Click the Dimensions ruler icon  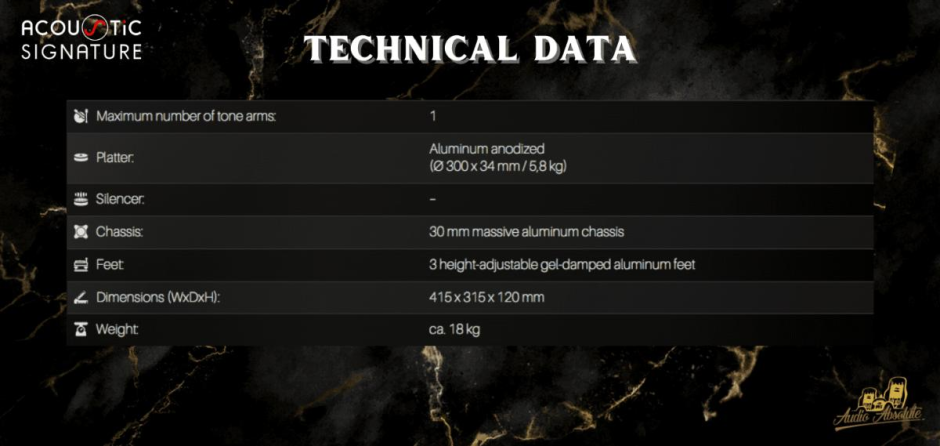(81, 297)
